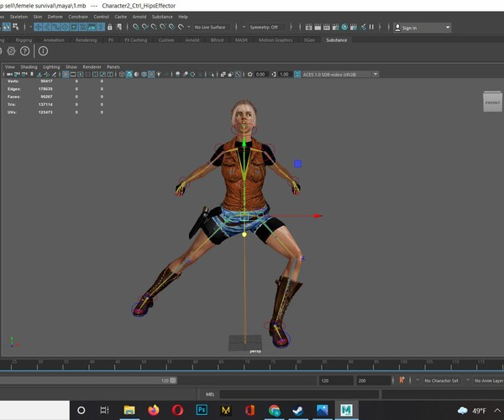Viewport: 504px width, 420px height.
Task: Click the make live magnet icon
Action: (x=181, y=27)
